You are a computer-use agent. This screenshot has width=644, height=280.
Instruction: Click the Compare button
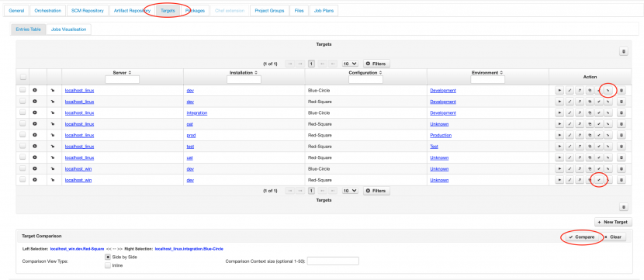tap(582, 237)
